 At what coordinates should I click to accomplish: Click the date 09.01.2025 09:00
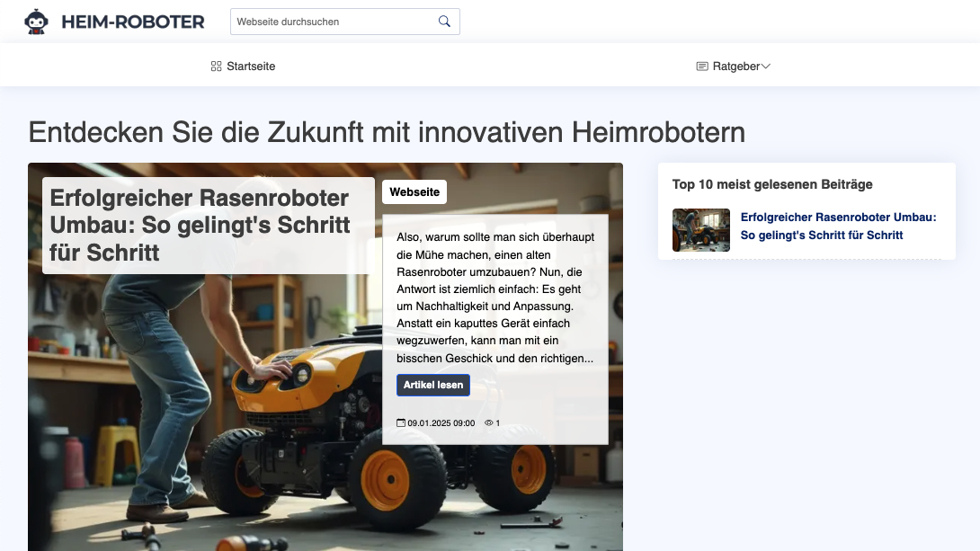tap(440, 422)
